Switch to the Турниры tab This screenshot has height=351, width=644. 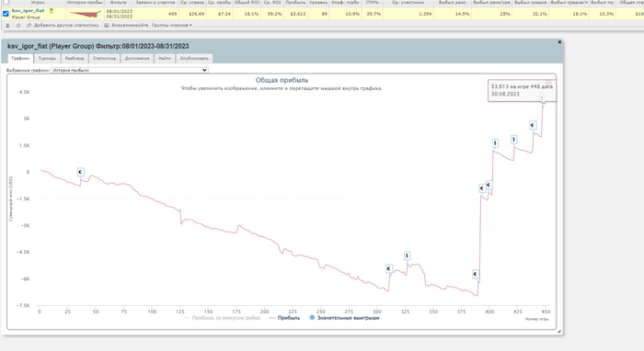coord(47,58)
